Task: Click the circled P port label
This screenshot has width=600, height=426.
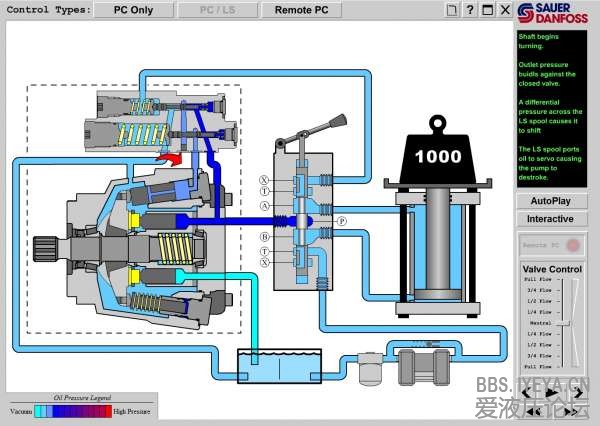Action: tap(340, 221)
